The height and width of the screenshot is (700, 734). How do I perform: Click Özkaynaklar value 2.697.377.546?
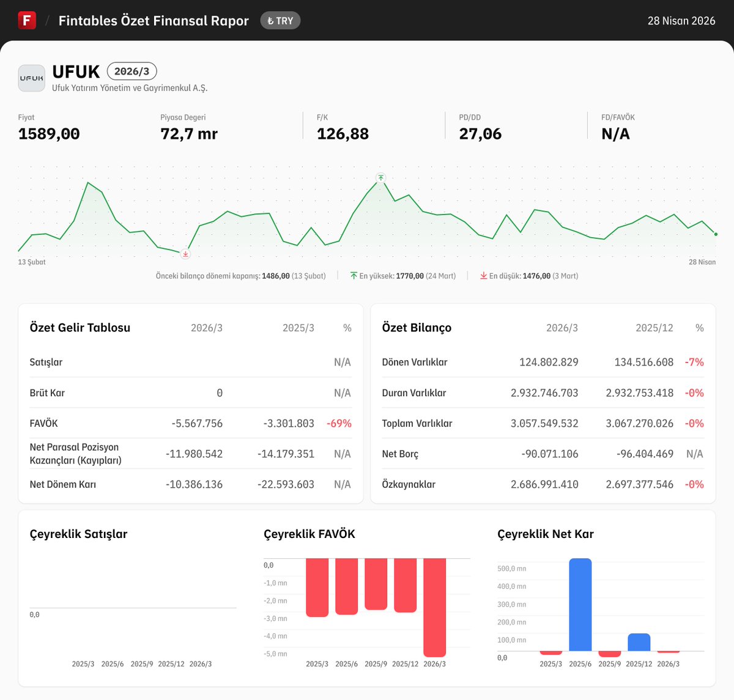pos(640,484)
